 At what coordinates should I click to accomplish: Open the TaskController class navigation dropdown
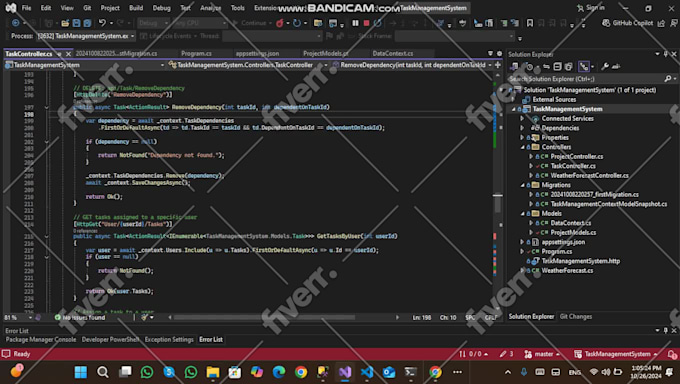click(248, 65)
